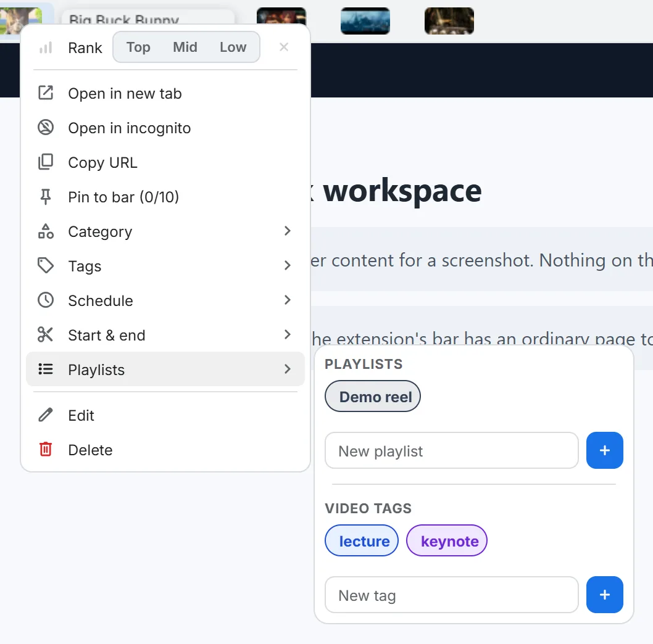Choose the Delete menu entry
Viewport: 653px width, 644px height.
165,450
